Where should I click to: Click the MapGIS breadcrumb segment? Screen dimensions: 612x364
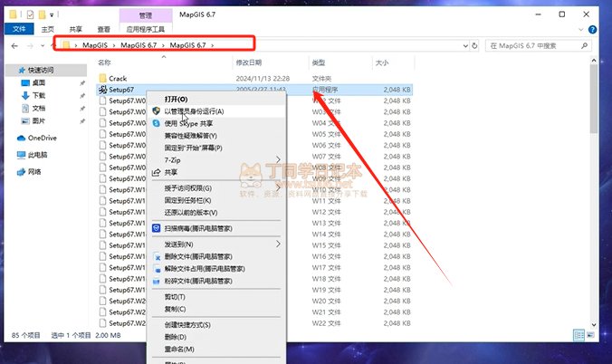[95, 45]
